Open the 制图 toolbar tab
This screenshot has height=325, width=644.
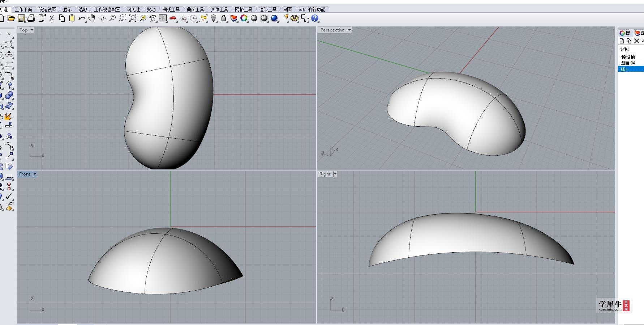click(288, 9)
